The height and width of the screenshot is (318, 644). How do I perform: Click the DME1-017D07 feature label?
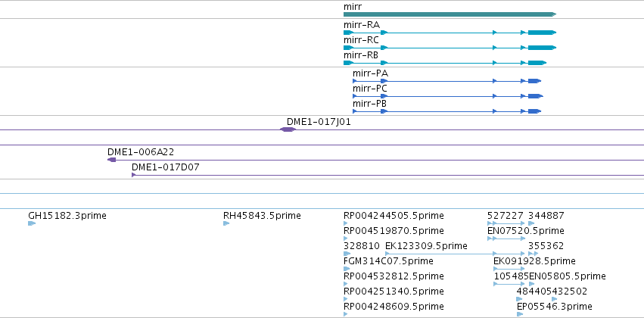click(166, 167)
